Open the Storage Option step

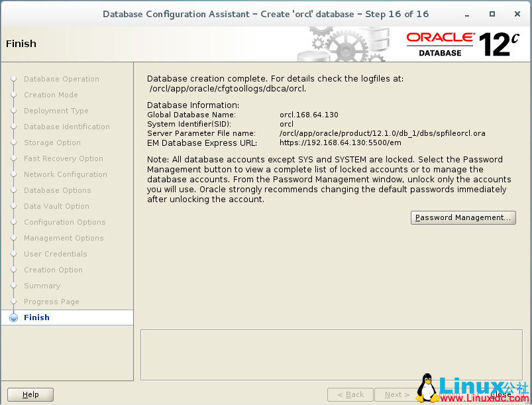pyautogui.click(x=52, y=143)
